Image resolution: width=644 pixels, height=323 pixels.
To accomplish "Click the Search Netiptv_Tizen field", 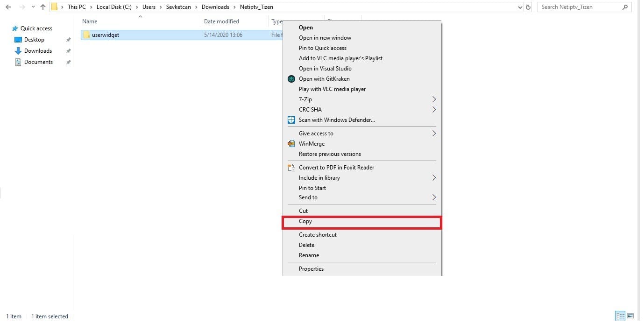I will (579, 7).
